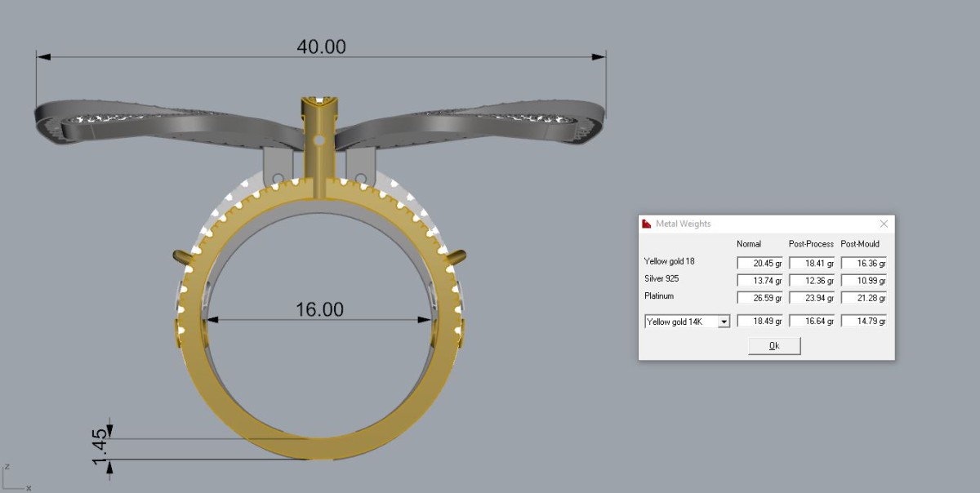Click the 14K Normal weight field
The height and width of the screenshot is (493, 980).
coord(759,322)
